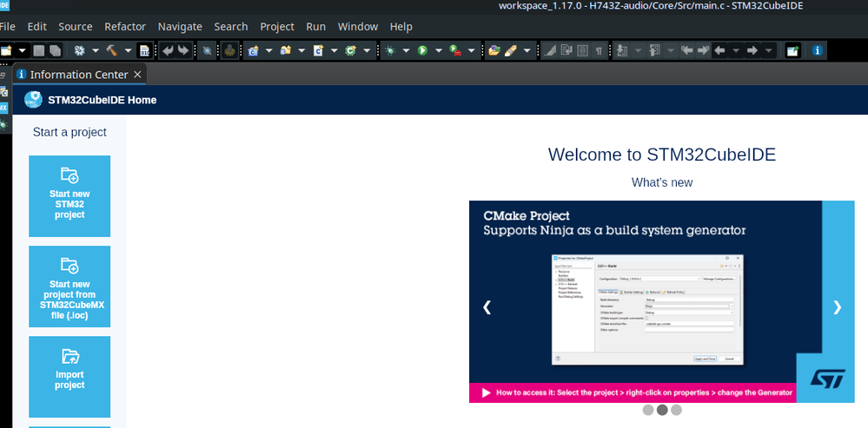Click the New C++ class green icon
This screenshot has height=428, width=868.
click(350, 51)
